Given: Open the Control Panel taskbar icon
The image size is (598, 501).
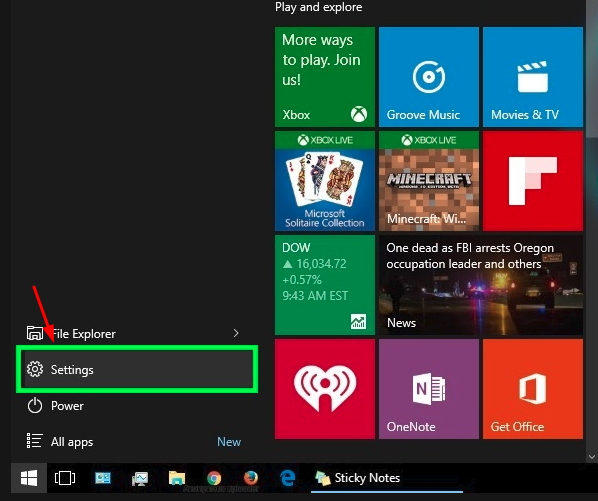Looking at the screenshot, I should [x=103, y=478].
